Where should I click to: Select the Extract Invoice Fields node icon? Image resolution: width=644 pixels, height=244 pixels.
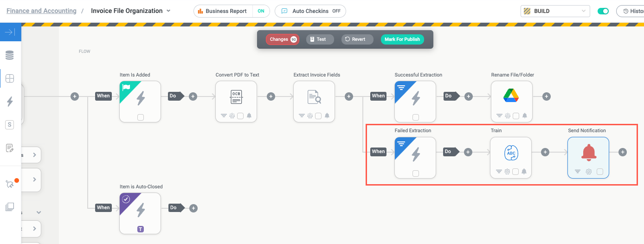[x=314, y=97]
